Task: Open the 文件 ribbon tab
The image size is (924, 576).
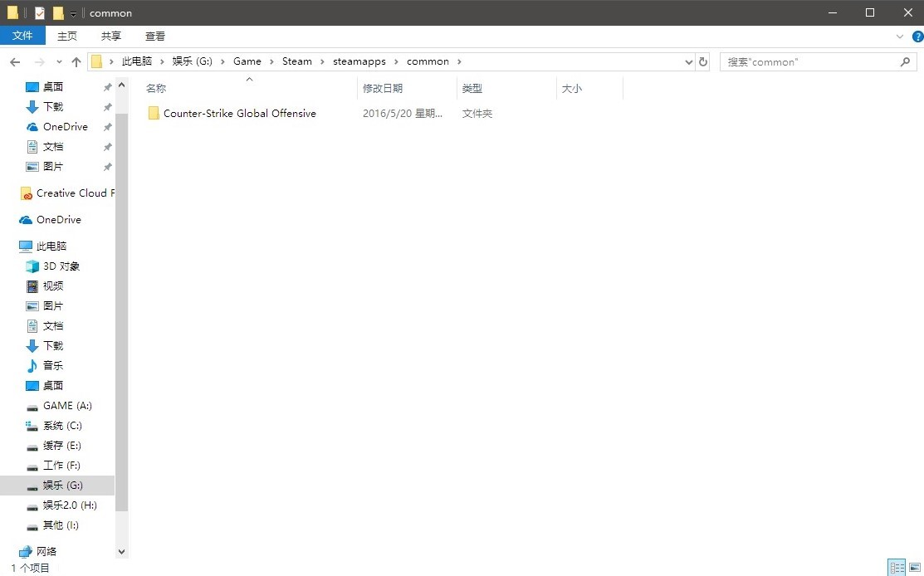Action: (x=22, y=36)
